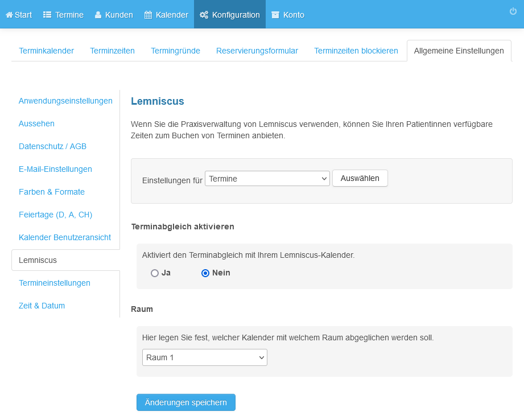Click the power logout icon

pyautogui.click(x=513, y=11)
